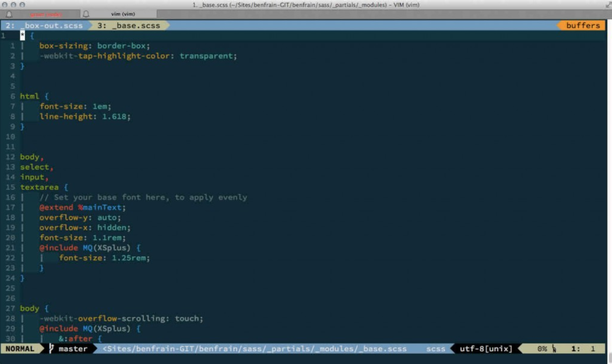Click the file path in the status line

tap(255, 349)
